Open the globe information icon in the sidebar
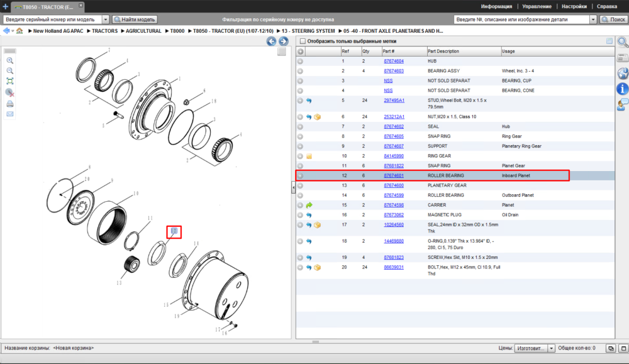Image resolution: width=629 pixels, height=364 pixels. pyautogui.click(x=622, y=74)
